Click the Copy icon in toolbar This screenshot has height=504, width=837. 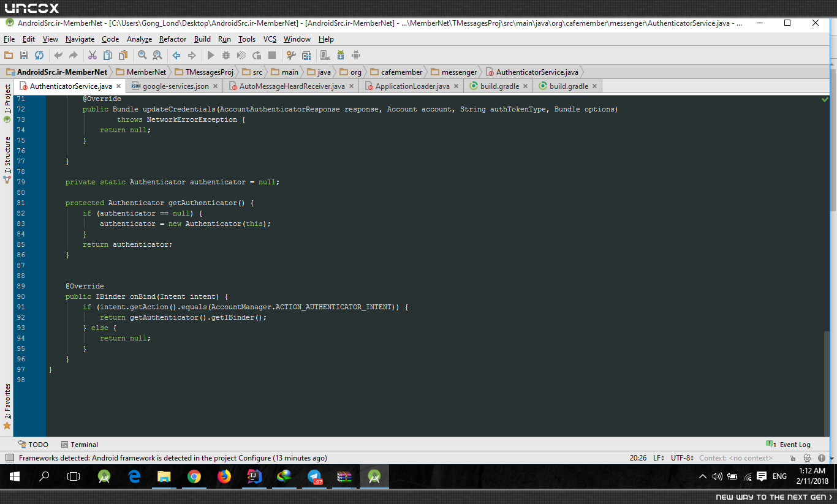108,55
